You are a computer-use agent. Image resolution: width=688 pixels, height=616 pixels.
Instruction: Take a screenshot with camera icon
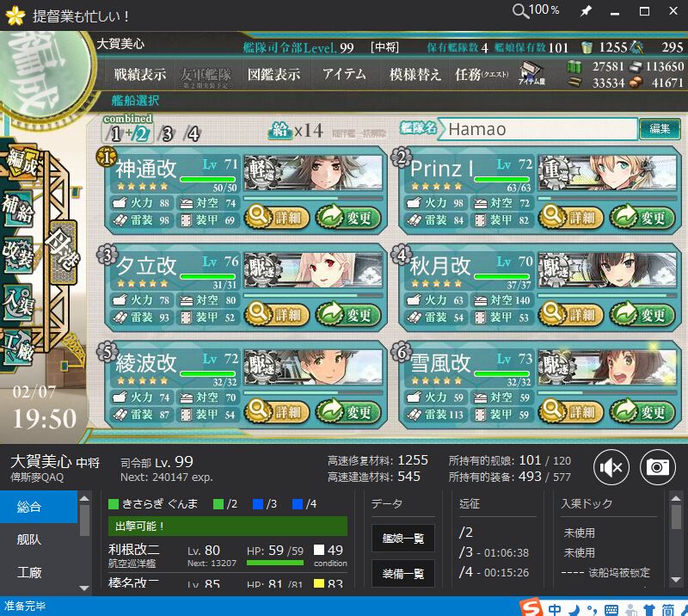pyautogui.click(x=657, y=468)
